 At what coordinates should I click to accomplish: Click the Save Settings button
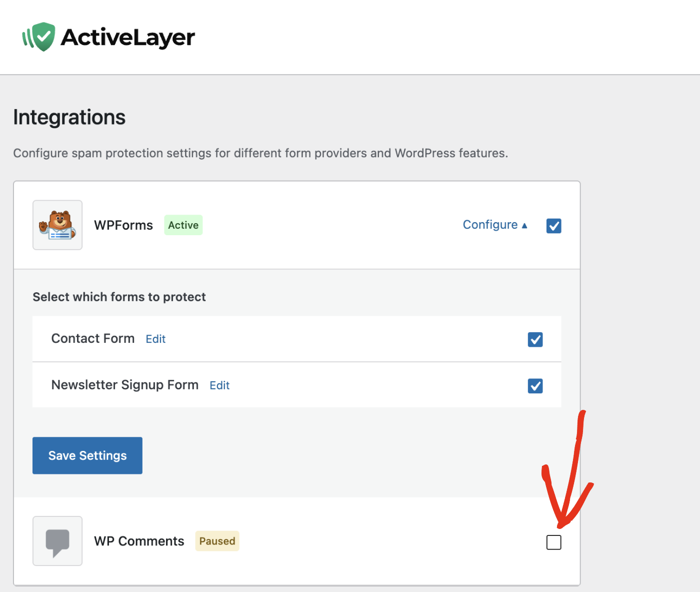(87, 455)
